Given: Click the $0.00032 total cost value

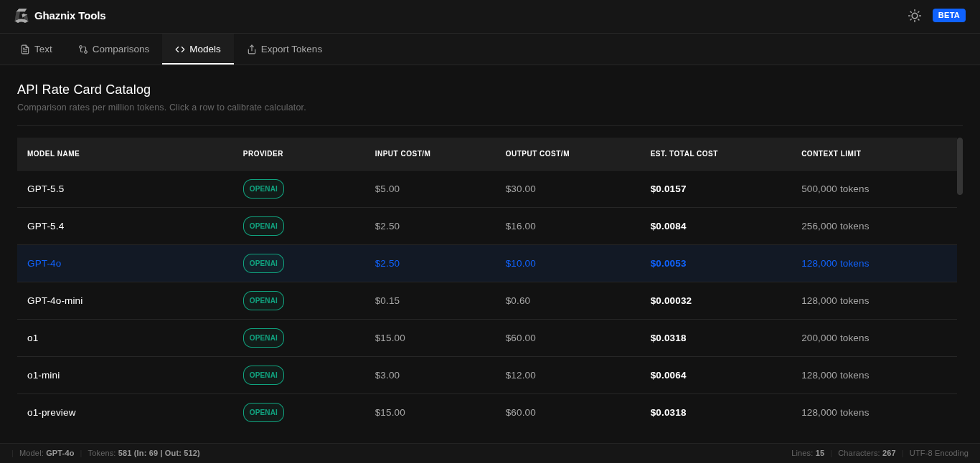Looking at the screenshot, I should click(672, 301).
